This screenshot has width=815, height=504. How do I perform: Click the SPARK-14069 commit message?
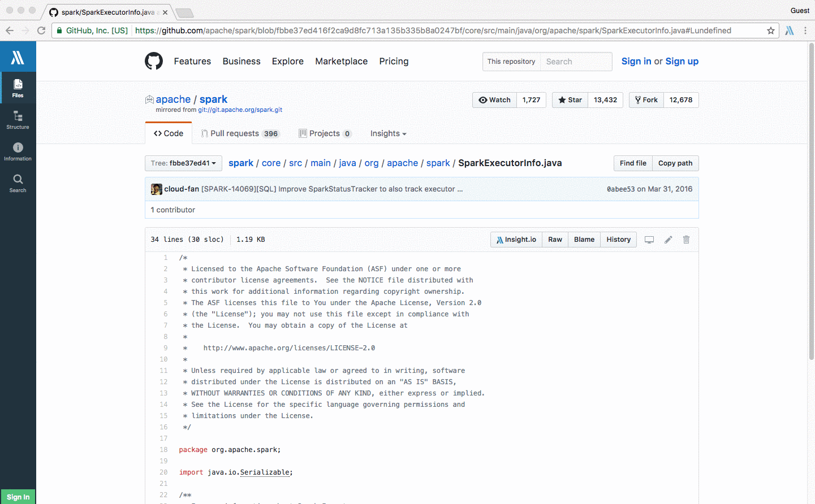click(328, 189)
